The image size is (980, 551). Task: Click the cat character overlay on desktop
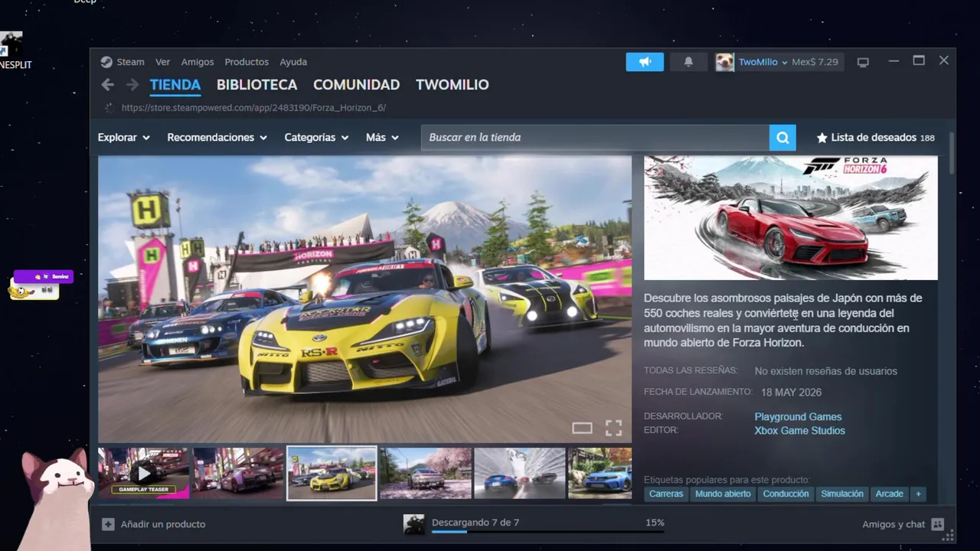tap(55, 497)
